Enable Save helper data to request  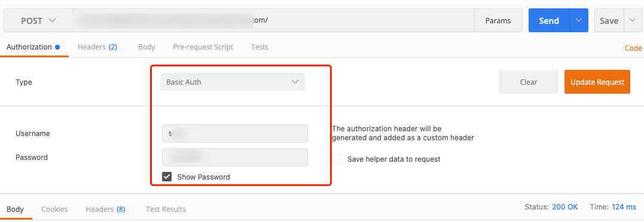tap(337, 159)
